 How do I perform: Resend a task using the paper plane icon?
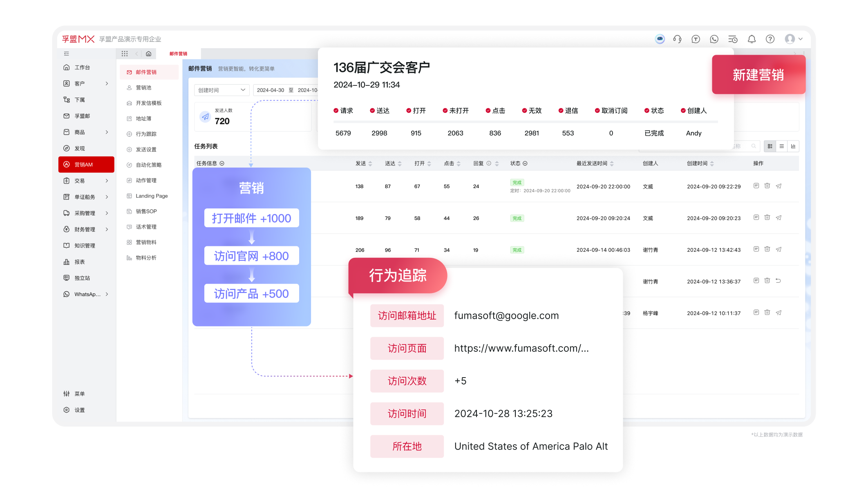[x=779, y=186]
